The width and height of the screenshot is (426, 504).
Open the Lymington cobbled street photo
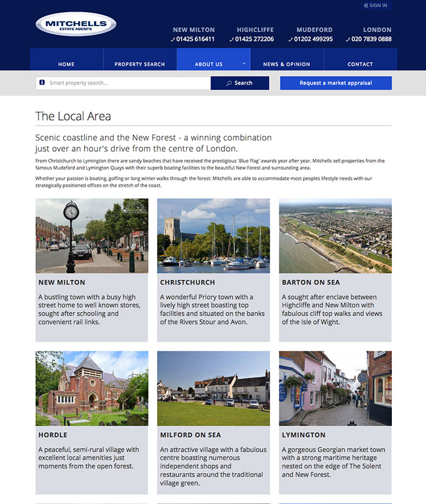[335, 388]
